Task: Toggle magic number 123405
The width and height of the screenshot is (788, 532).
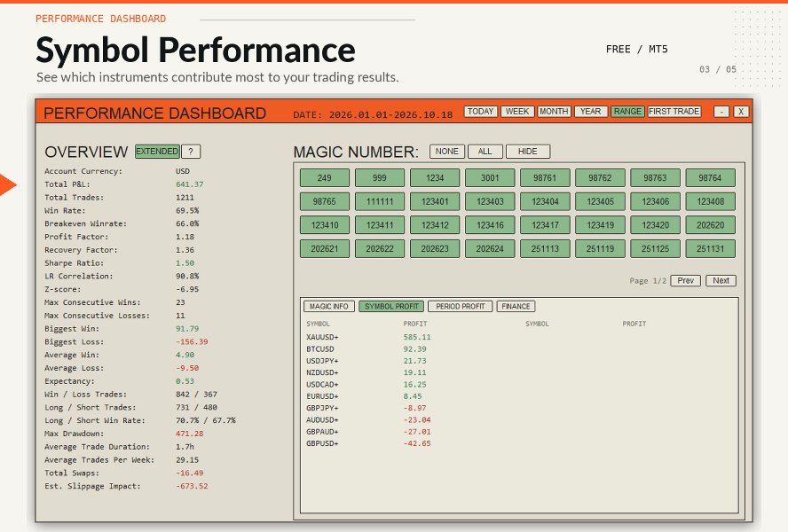Action: pos(600,201)
